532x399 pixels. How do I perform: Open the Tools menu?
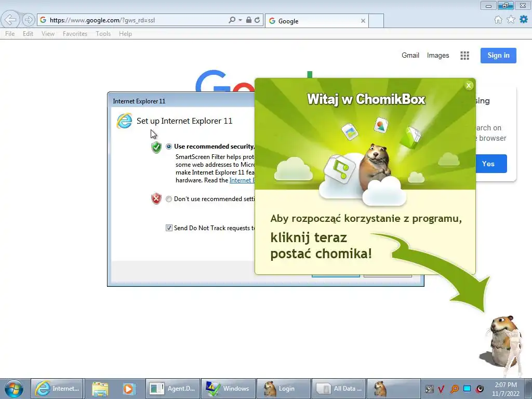pos(103,34)
